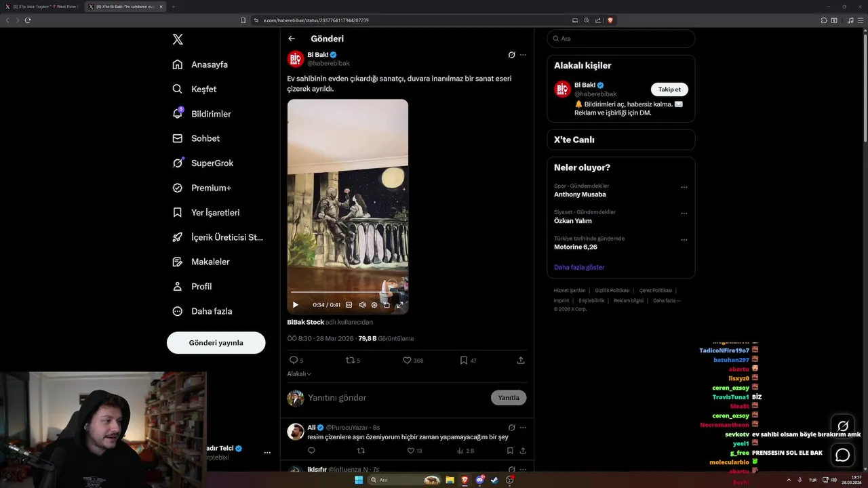
Task: Click Daha fazla göster link
Action: [x=579, y=267]
